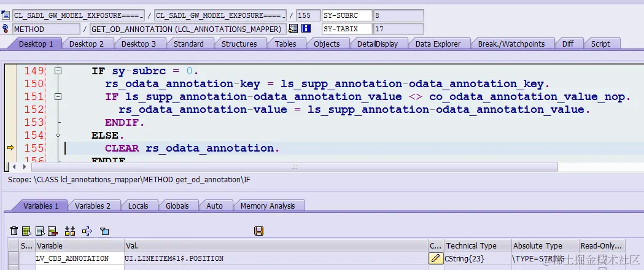Click the SY-TABIX value field showing 17
This screenshot has width=644, height=270.
click(x=398, y=29)
